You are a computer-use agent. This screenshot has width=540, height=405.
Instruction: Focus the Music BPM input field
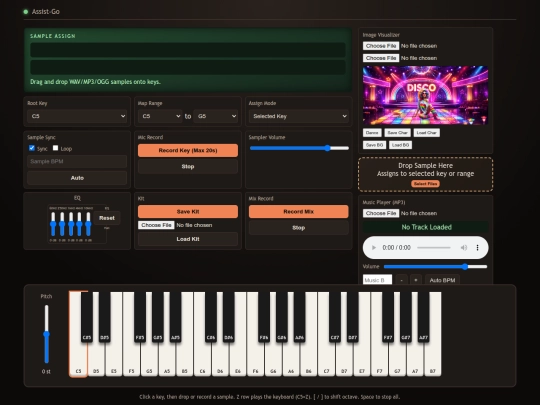pos(377,280)
